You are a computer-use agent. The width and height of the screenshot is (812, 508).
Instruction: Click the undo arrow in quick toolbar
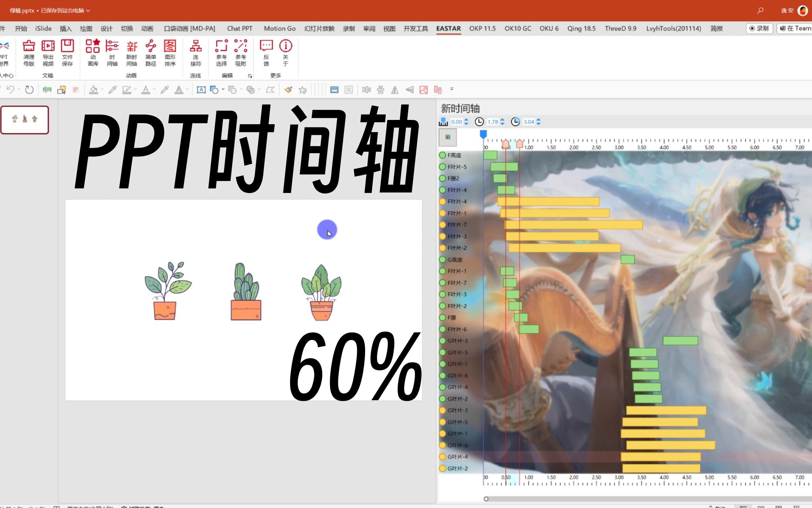point(10,89)
